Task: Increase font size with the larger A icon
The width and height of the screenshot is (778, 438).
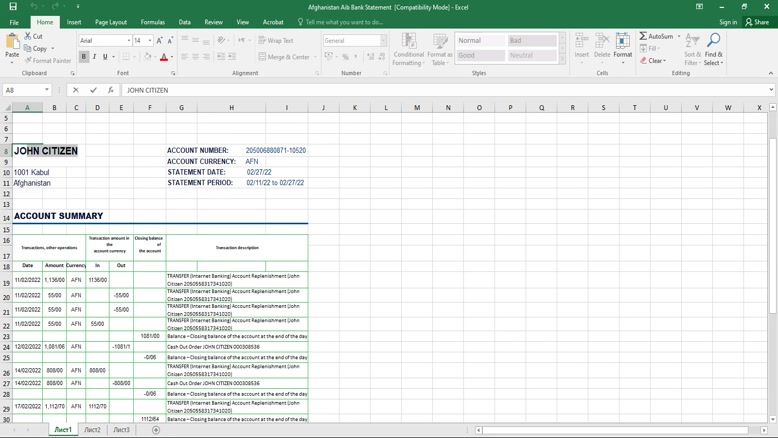Action: [x=159, y=41]
